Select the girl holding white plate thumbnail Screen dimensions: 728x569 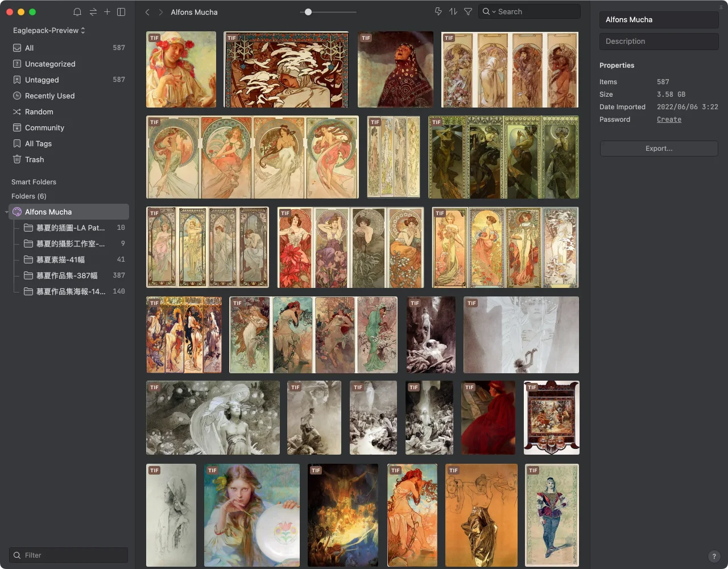tap(252, 515)
